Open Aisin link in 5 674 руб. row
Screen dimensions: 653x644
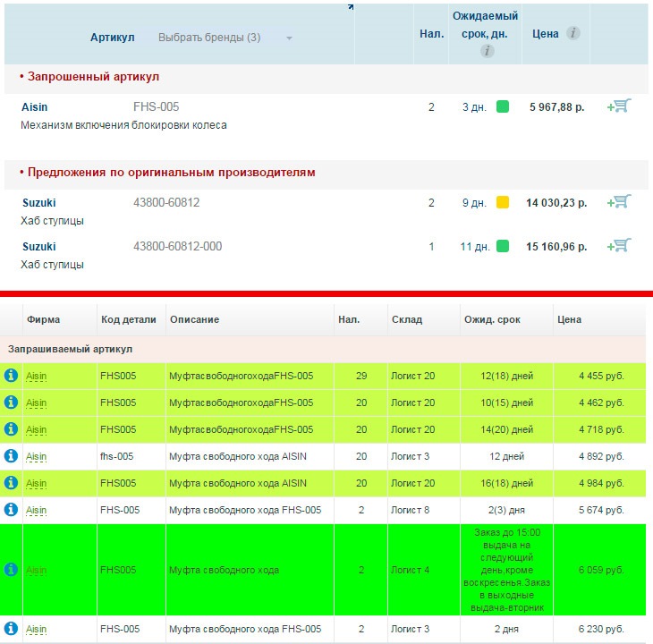[x=37, y=510]
